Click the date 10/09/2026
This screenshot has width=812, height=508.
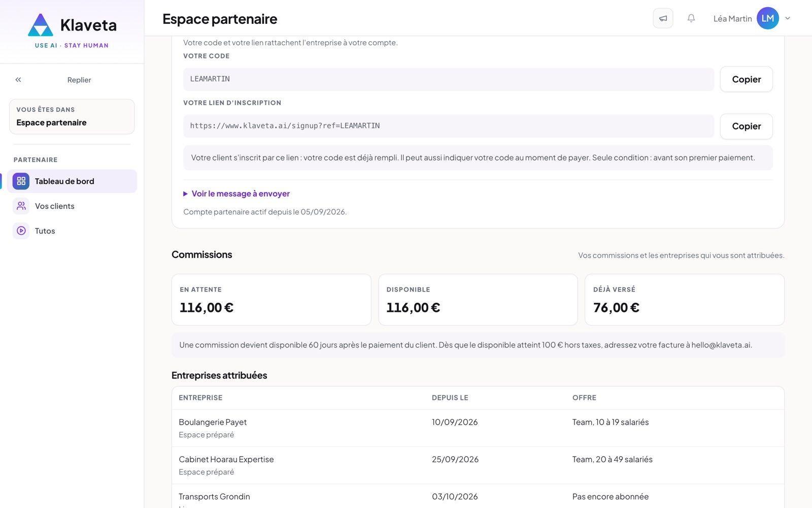(455, 422)
